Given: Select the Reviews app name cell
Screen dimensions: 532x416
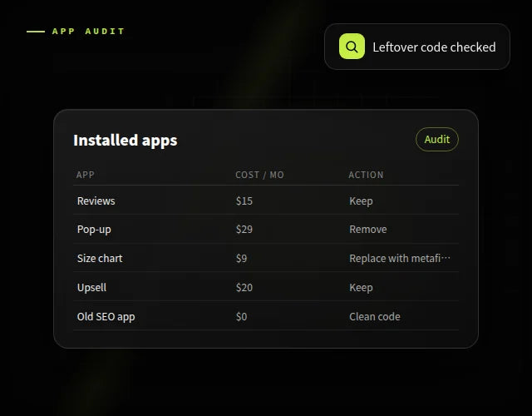Looking at the screenshot, I should (x=96, y=201).
